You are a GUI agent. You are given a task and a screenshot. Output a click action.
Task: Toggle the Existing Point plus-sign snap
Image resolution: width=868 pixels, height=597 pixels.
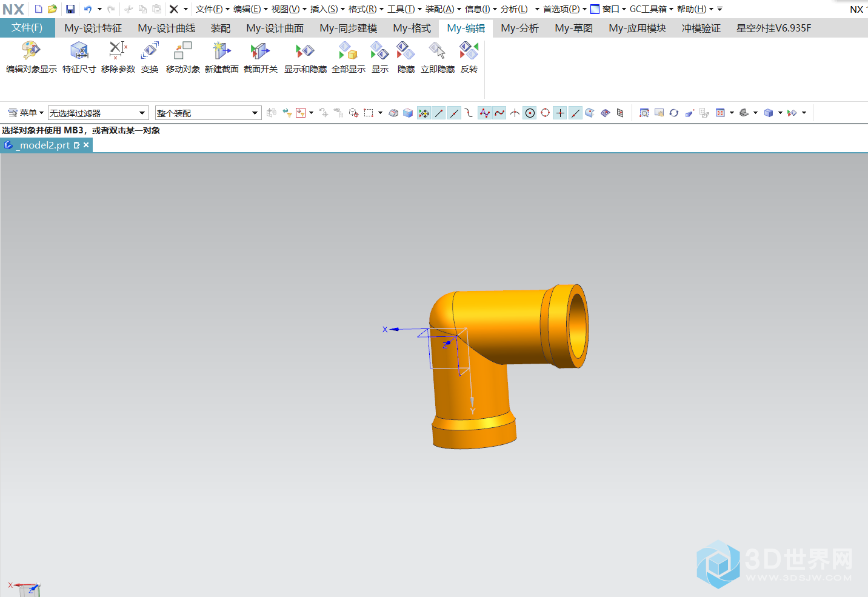(560, 113)
